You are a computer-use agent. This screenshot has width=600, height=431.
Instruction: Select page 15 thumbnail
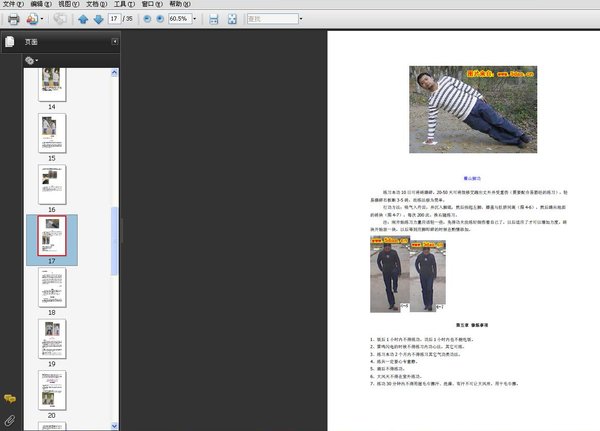pos(52,133)
